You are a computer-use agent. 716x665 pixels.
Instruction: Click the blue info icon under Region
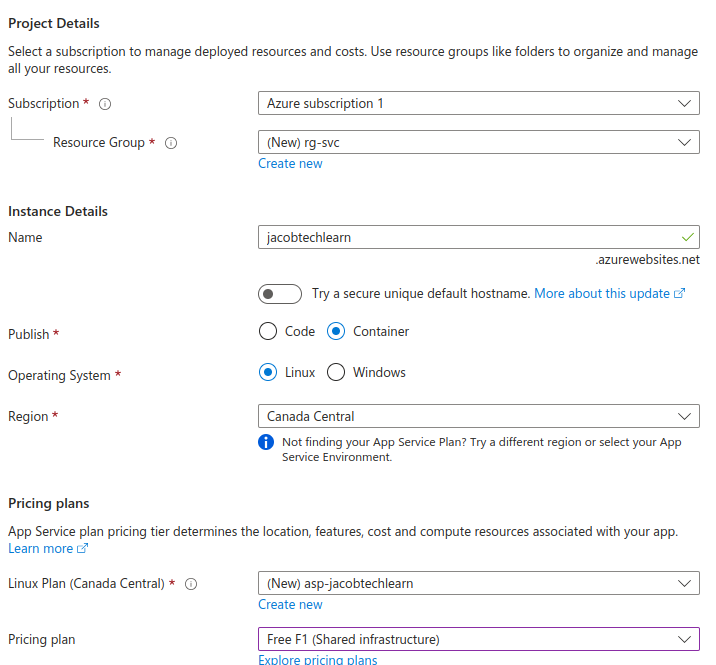tap(266, 442)
